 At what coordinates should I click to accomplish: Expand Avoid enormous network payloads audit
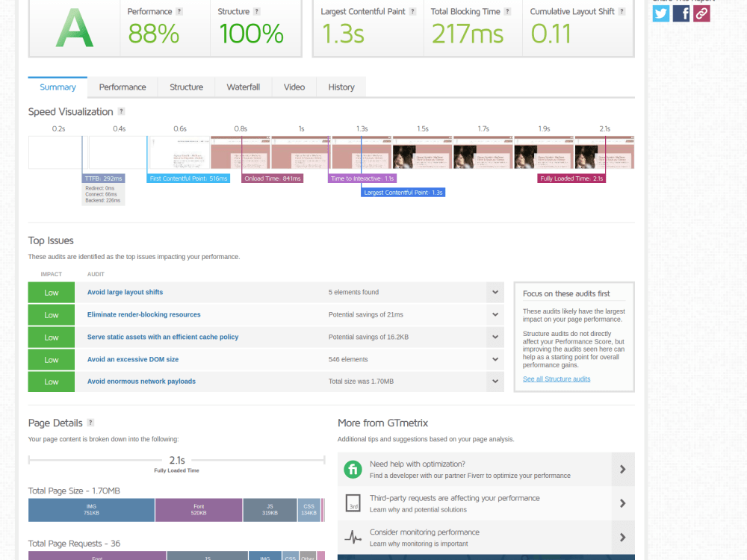pyautogui.click(x=495, y=382)
